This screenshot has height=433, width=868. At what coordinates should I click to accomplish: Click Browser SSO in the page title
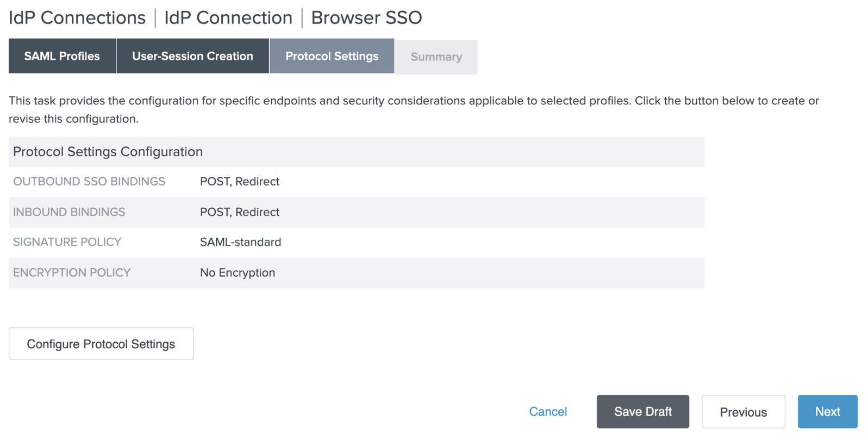coord(366,18)
